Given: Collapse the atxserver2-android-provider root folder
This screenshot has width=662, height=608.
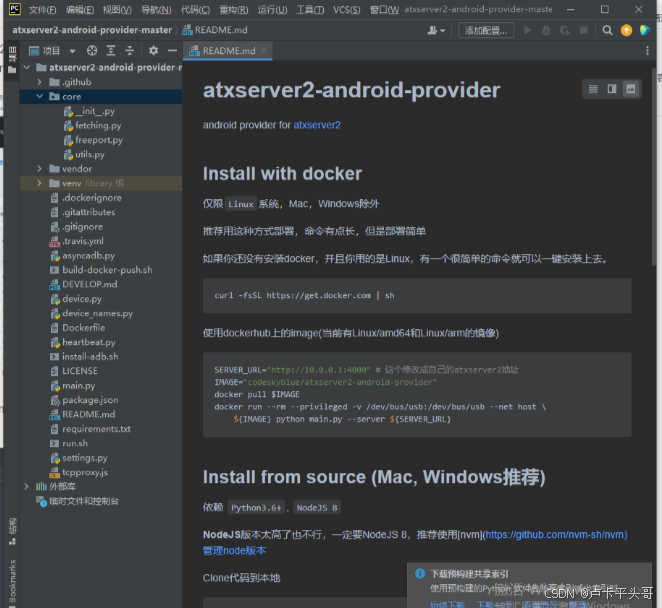Looking at the screenshot, I should [27, 67].
